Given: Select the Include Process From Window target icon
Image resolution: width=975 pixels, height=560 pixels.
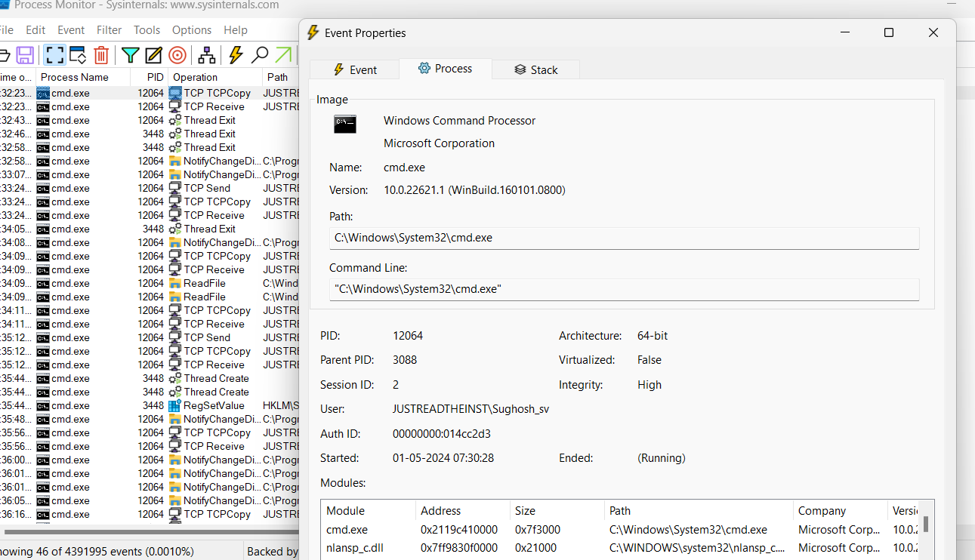Looking at the screenshot, I should [177, 55].
